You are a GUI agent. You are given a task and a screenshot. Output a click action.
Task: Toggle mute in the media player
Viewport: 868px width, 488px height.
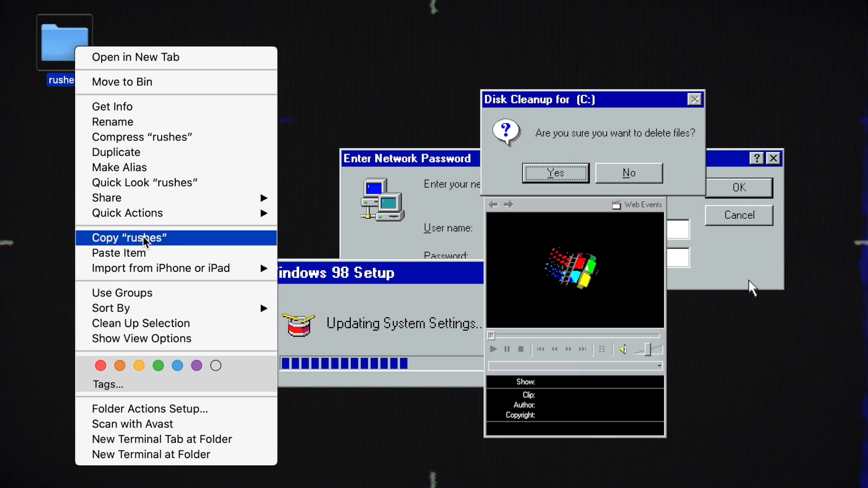pos(623,349)
